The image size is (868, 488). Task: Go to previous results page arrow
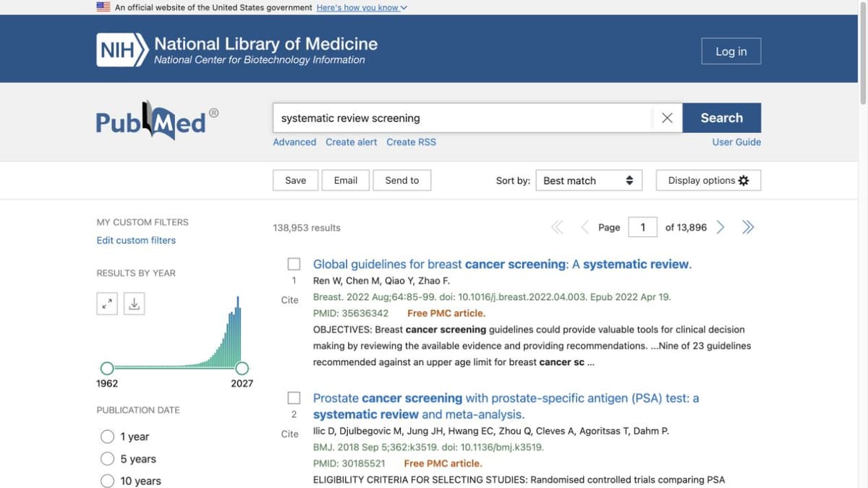pos(584,228)
